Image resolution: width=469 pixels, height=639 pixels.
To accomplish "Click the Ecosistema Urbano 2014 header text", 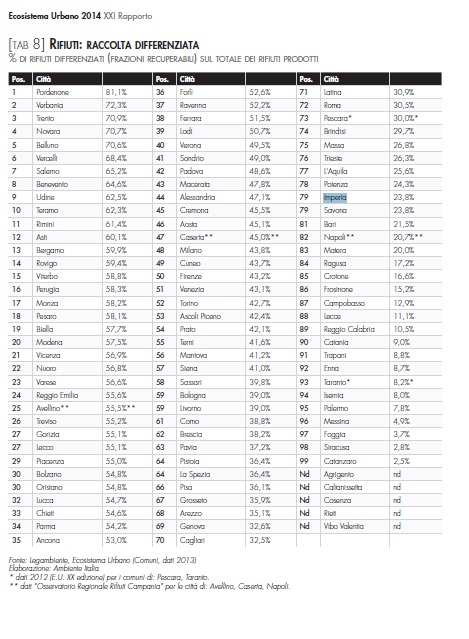I will [55, 16].
